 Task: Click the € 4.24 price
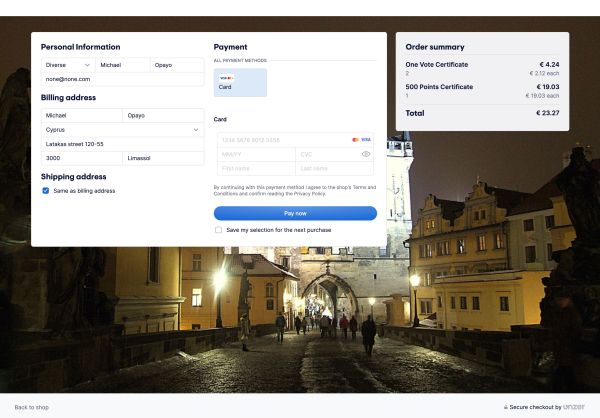(x=549, y=64)
